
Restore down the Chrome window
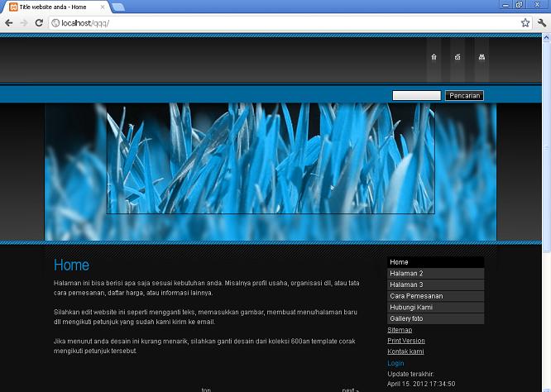pos(519,5)
